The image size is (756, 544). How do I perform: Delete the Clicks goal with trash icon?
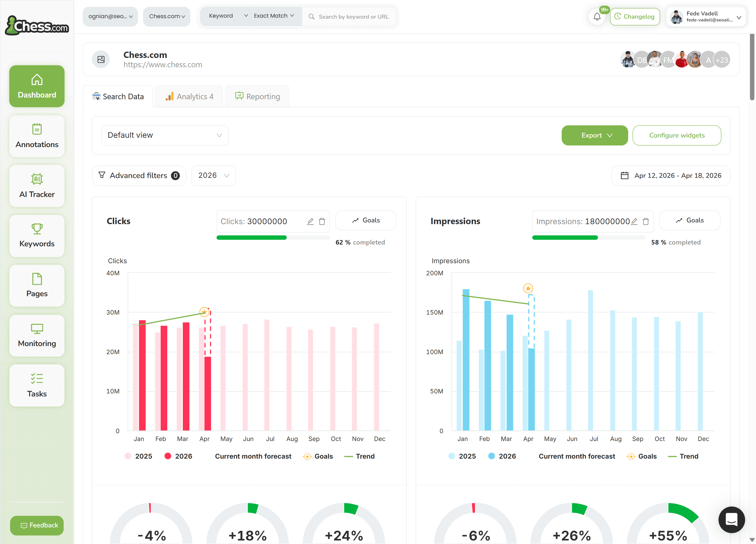pyautogui.click(x=322, y=222)
